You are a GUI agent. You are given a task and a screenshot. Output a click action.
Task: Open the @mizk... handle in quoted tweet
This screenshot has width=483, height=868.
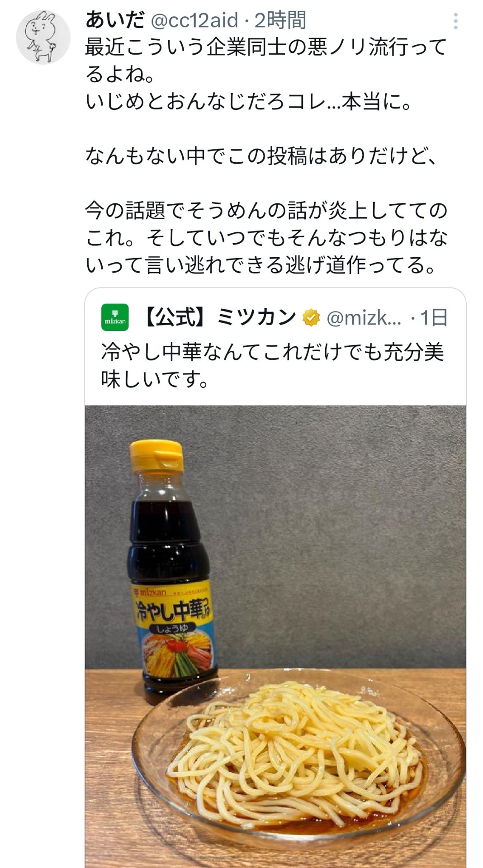(x=364, y=318)
